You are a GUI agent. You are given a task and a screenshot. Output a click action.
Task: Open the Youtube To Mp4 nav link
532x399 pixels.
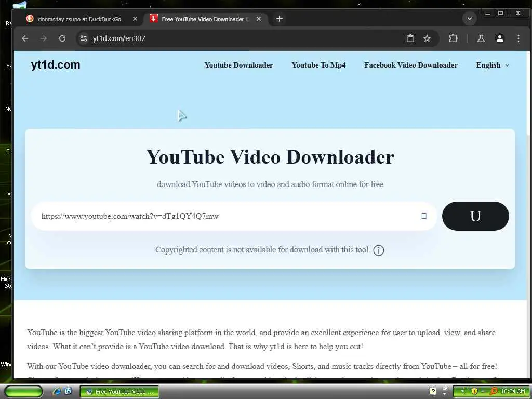(x=318, y=65)
